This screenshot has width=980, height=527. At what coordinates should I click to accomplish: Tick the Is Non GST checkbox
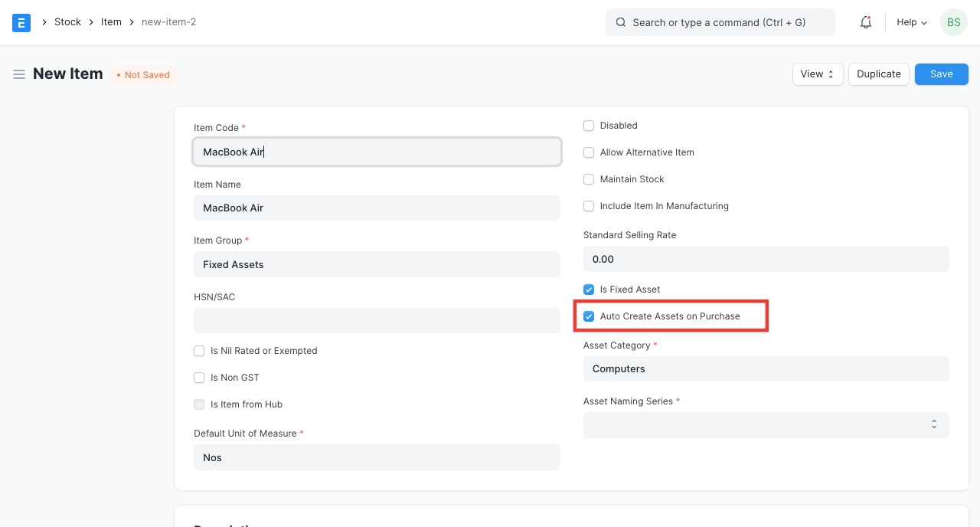pyautogui.click(x=199, y=378)
